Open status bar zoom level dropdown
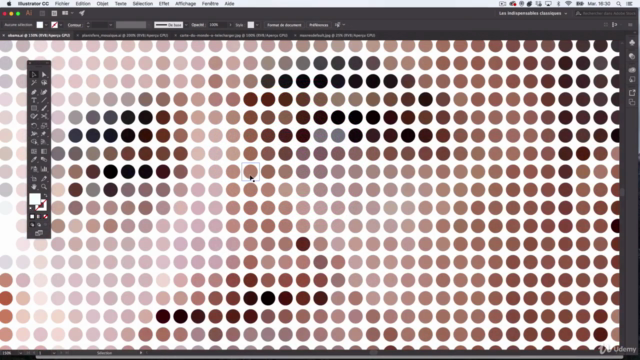Image resolution: width=640 pixels, height=360 pixels. pyautogui.click(x=20, y=353)
